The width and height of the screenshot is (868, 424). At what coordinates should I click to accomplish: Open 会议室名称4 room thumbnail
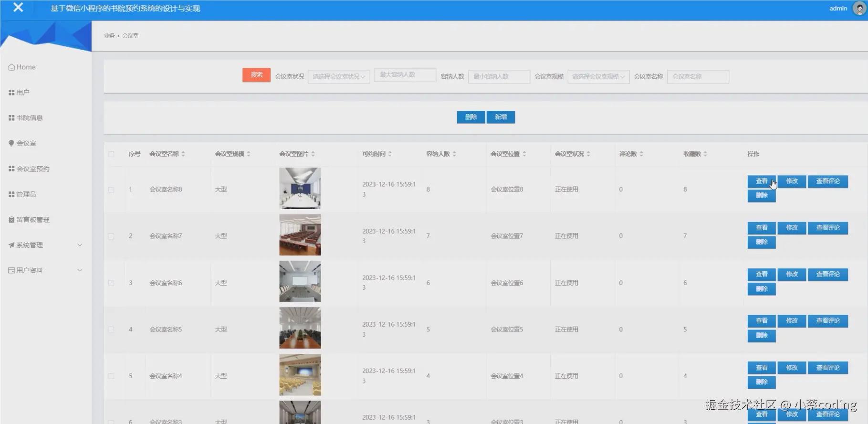click(300, 375)
